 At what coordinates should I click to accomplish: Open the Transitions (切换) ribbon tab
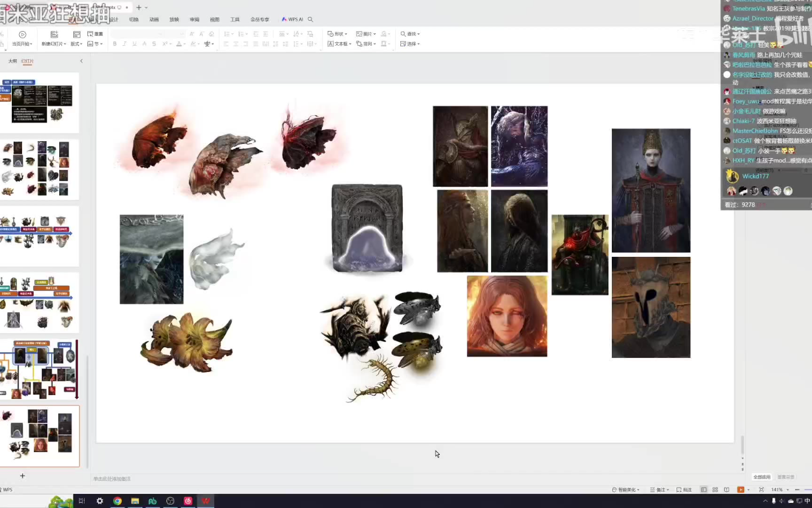coord(134,20)
